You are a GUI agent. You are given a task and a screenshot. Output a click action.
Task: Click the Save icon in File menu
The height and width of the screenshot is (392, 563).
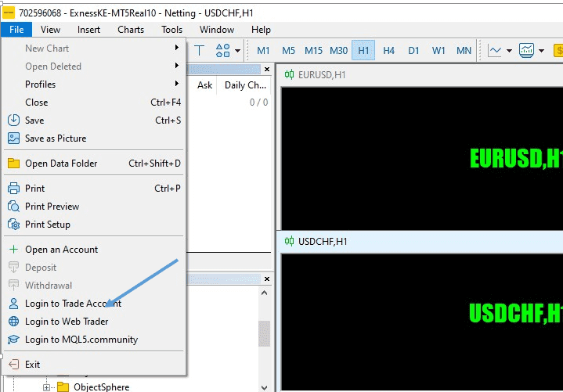13,120
